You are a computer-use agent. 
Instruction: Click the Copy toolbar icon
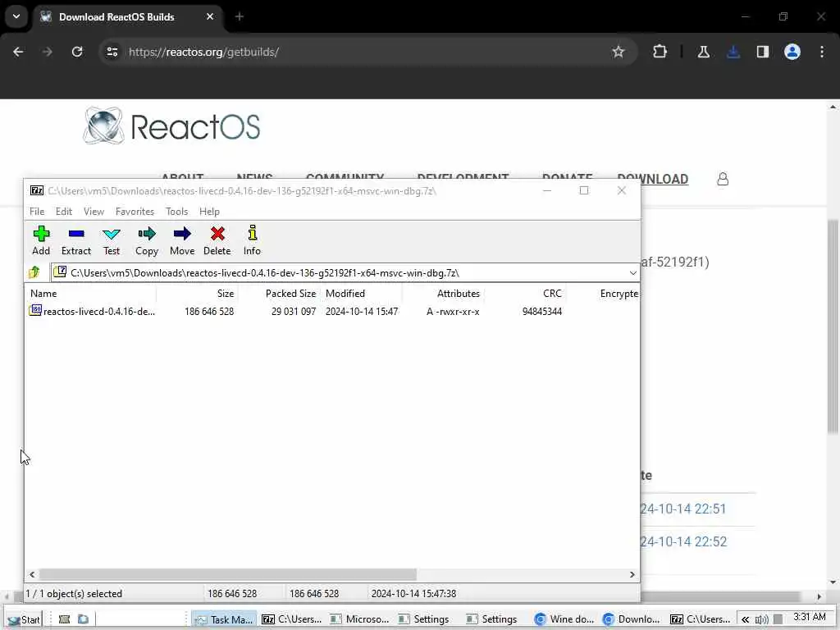[146, 240]
